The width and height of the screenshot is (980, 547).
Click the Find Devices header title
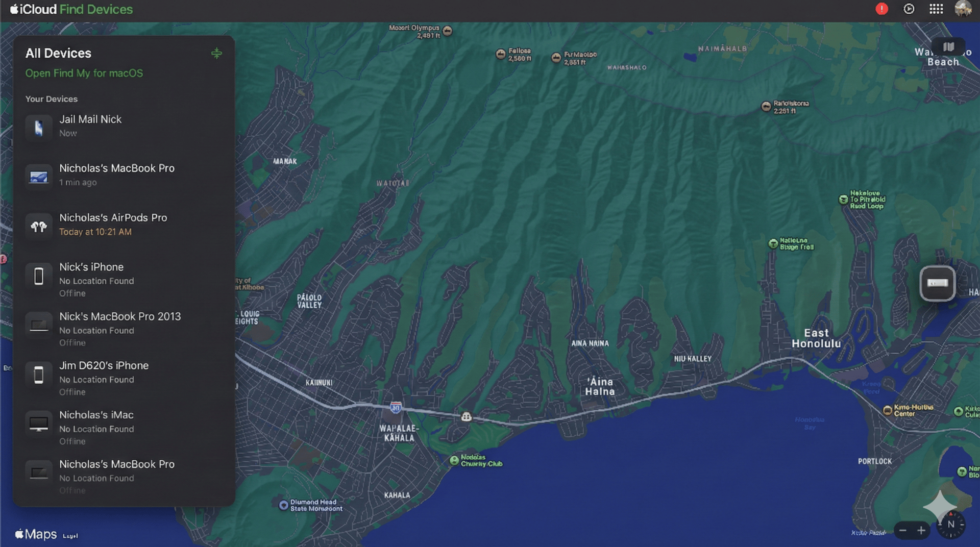[96, 9]
